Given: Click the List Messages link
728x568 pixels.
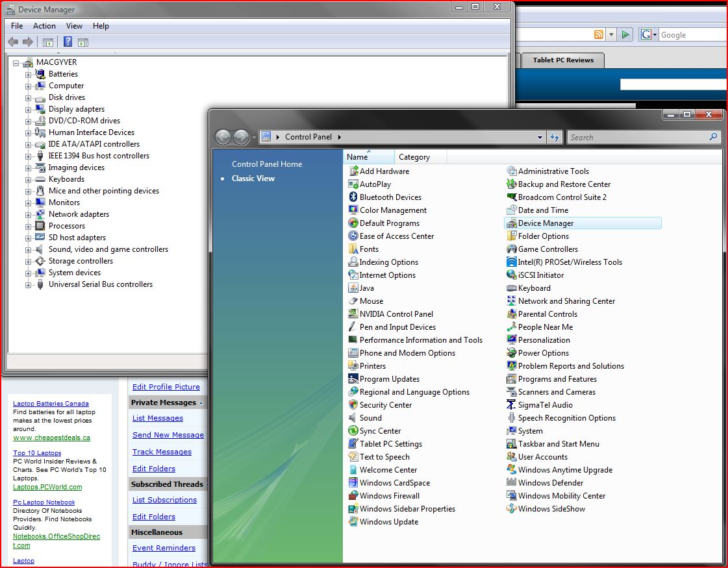Looking at the screenshot, I should click(x=157, y=418).
